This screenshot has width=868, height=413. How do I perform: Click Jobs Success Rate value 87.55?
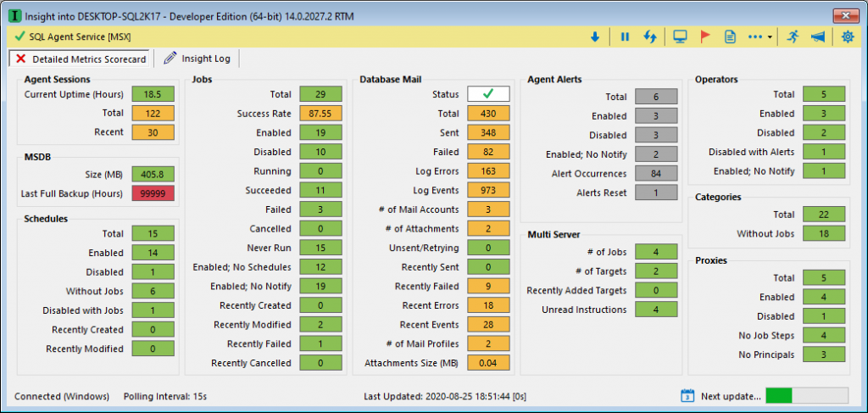(320, 114)
